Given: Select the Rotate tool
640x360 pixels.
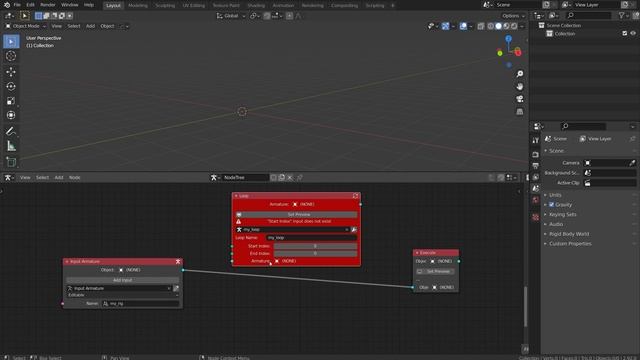Looking at the screenshot, I should tap(11, 87).
